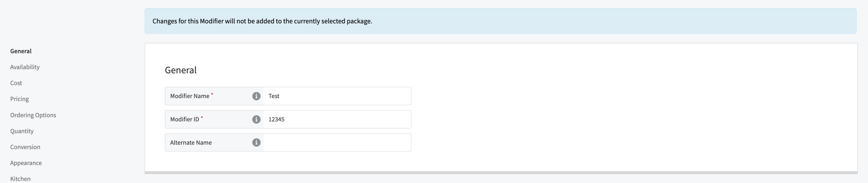This screenshot has width=868, height=183.
Task: Open the Appearance settings section
Action: (x=26, y=163)
